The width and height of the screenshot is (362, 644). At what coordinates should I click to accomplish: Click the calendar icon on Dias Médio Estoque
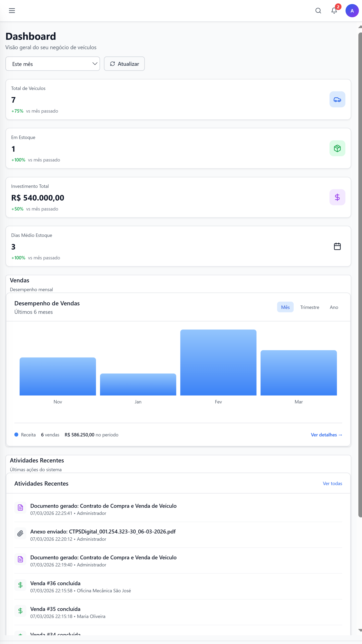point(337,246)
